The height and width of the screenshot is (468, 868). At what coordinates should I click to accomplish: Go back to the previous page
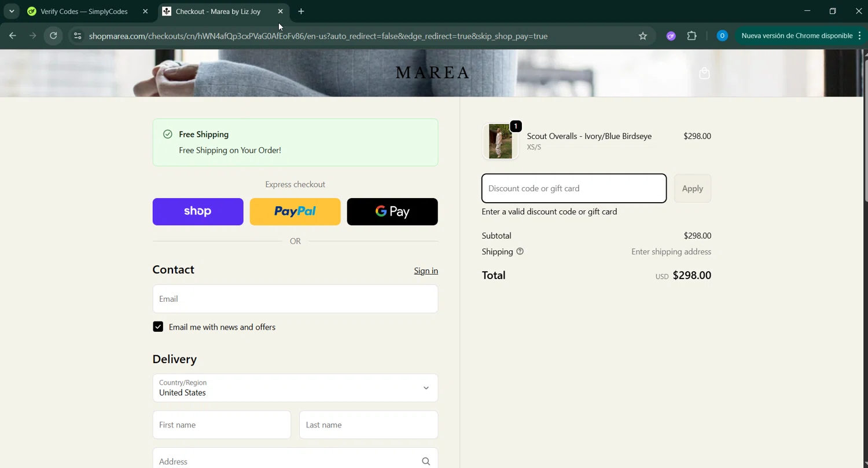(13, 36)
